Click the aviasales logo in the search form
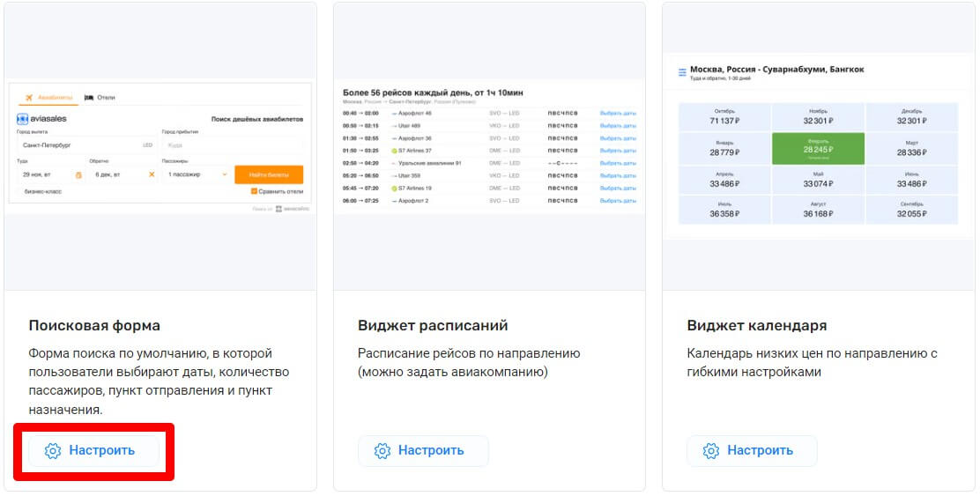The width and height of the screenshot is (980, 496). tap(42, 119)
